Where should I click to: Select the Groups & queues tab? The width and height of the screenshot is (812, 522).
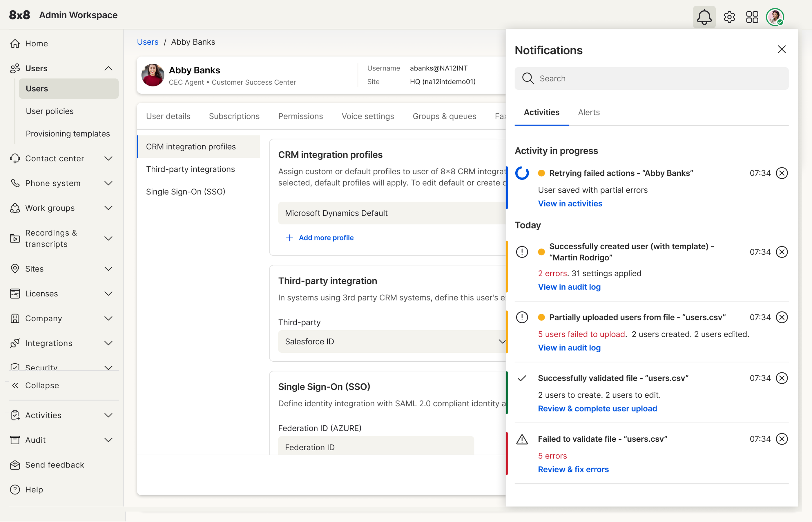point(444,116)
